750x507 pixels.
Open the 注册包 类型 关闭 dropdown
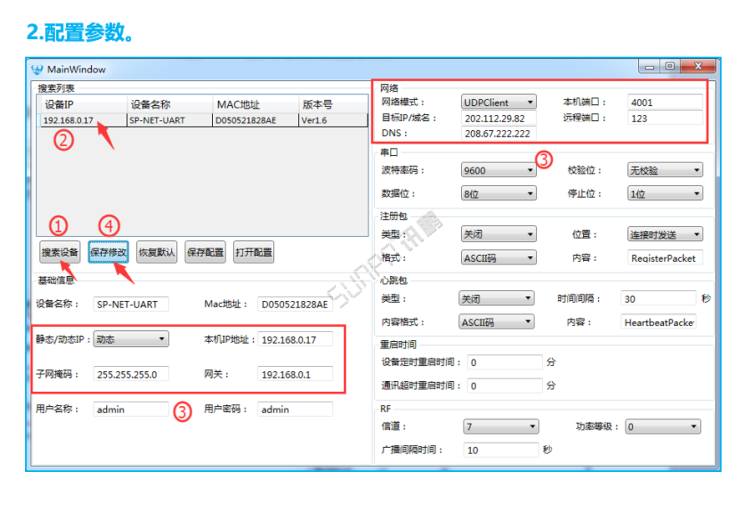pyautogui.click(x=498, y=234)
